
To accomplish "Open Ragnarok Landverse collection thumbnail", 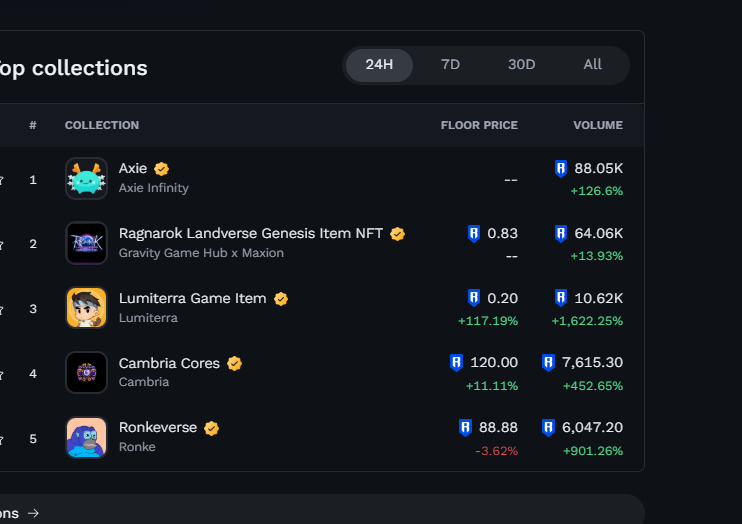I will point(86,243).
